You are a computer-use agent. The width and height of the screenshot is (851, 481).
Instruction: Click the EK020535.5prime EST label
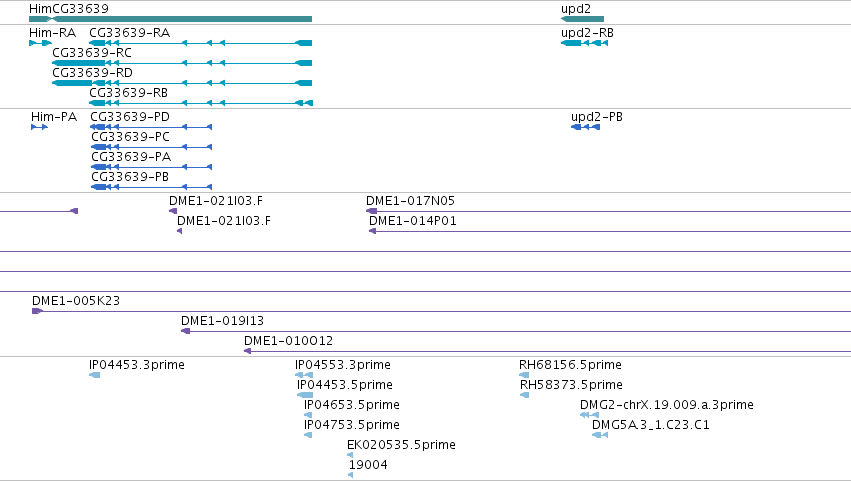pos(402,445)
